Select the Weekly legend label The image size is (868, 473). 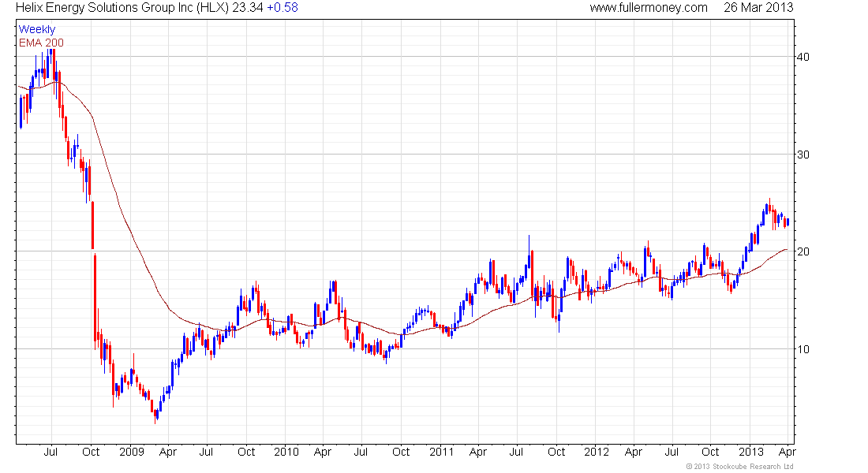click(37, 29)
